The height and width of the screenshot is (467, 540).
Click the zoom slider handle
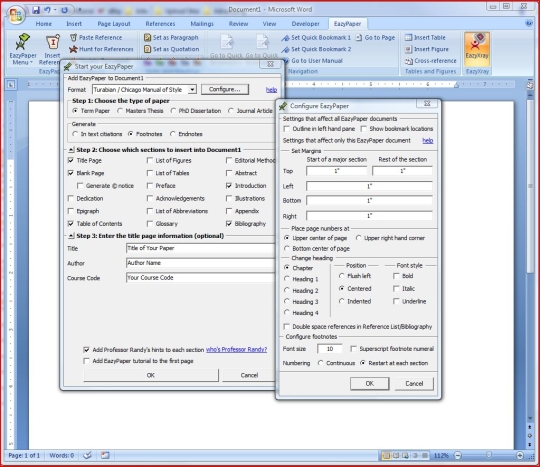[488, 455]
